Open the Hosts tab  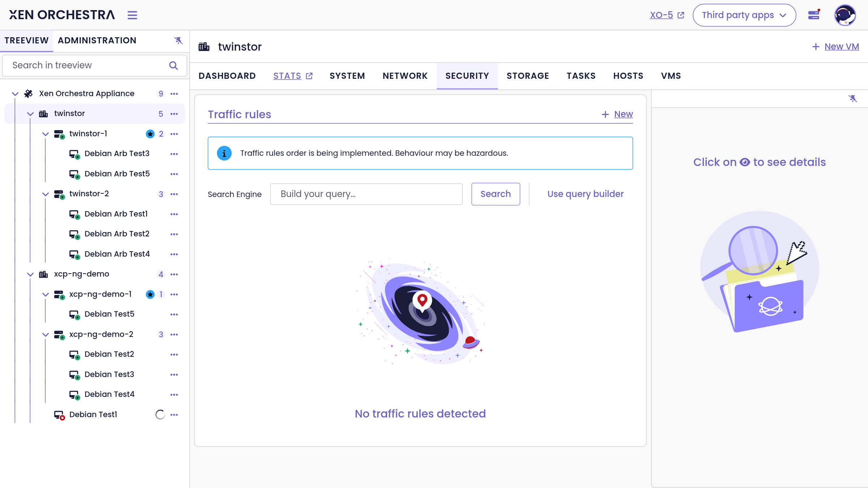[x=628, y=76]
